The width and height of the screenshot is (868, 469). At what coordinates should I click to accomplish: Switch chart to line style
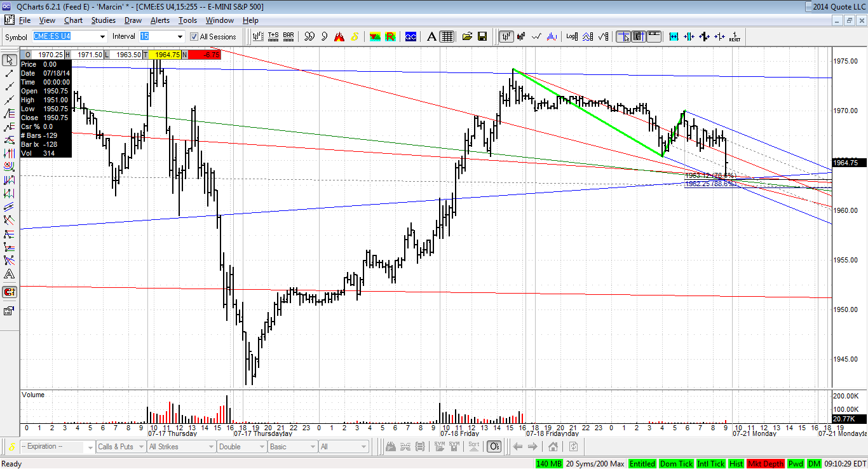(x=536, y=36)
